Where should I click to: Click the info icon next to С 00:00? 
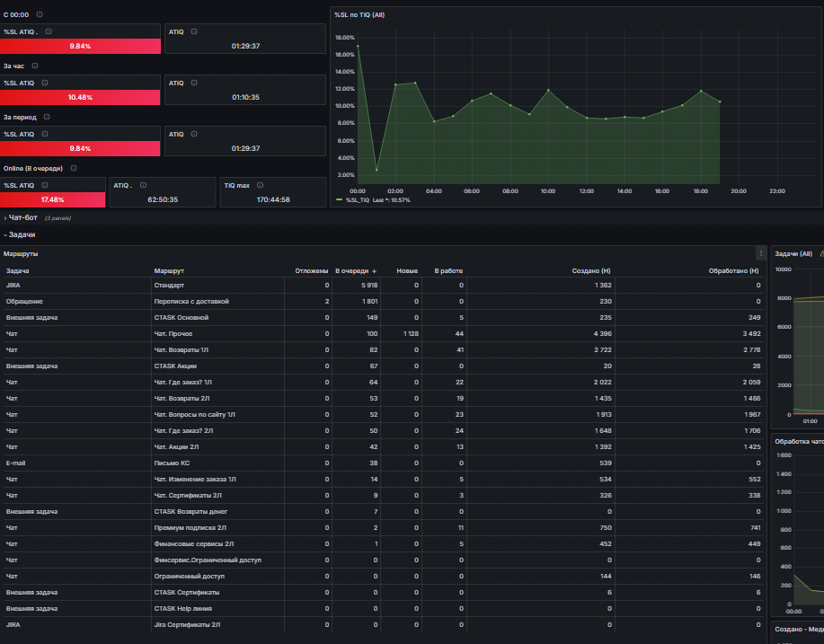click(40, 14)
